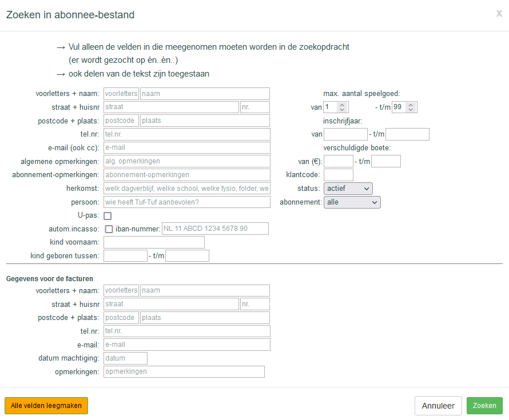
Task: Increase the max speelgoed 't/m' value
Action: click(x=411, y=105)
